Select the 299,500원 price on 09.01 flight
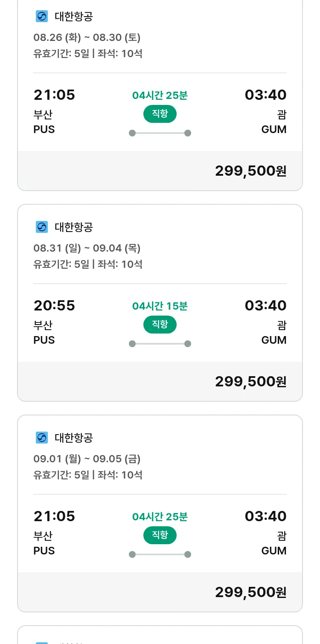320x644 pixels. [x=250, y=592]
